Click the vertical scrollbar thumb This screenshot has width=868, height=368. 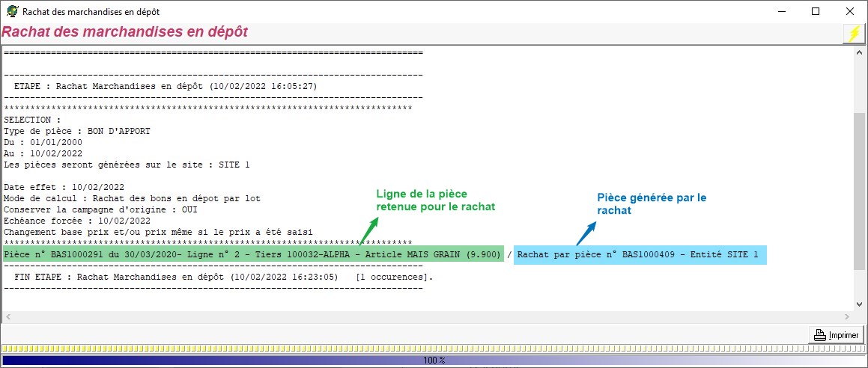pos(859,202)
